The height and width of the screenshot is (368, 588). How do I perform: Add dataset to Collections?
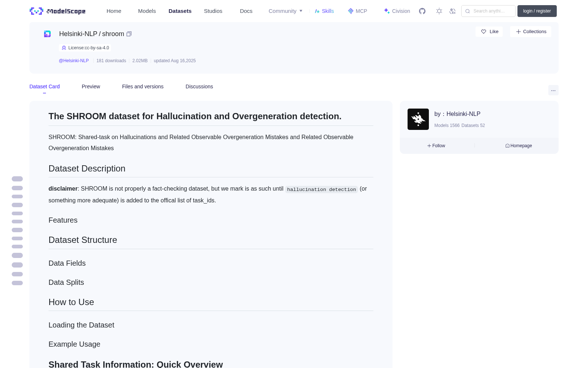coord(531,32)
